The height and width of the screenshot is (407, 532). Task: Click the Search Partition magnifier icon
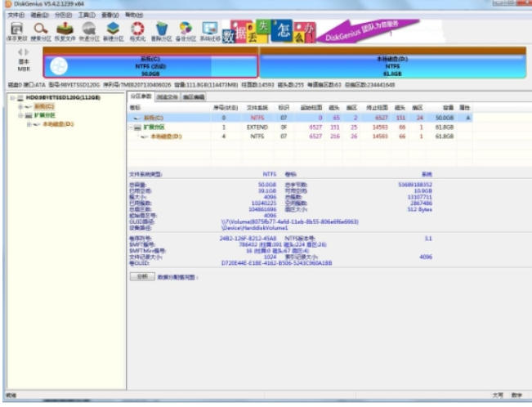click(40, 31)
